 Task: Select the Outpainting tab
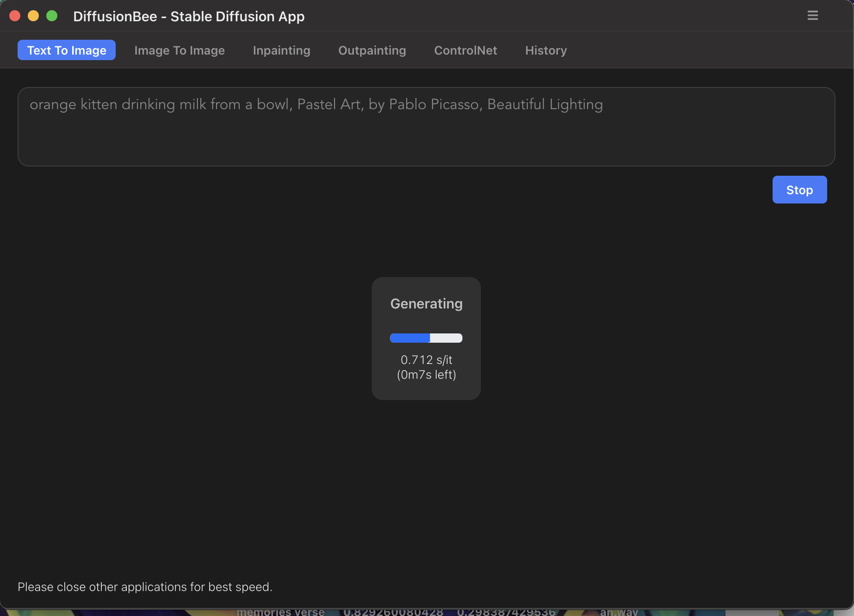coord(372,50)
